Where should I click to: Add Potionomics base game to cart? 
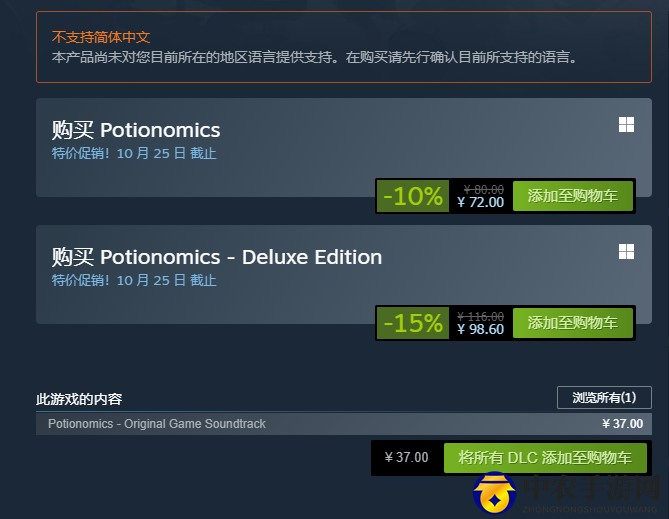(573, 196)
